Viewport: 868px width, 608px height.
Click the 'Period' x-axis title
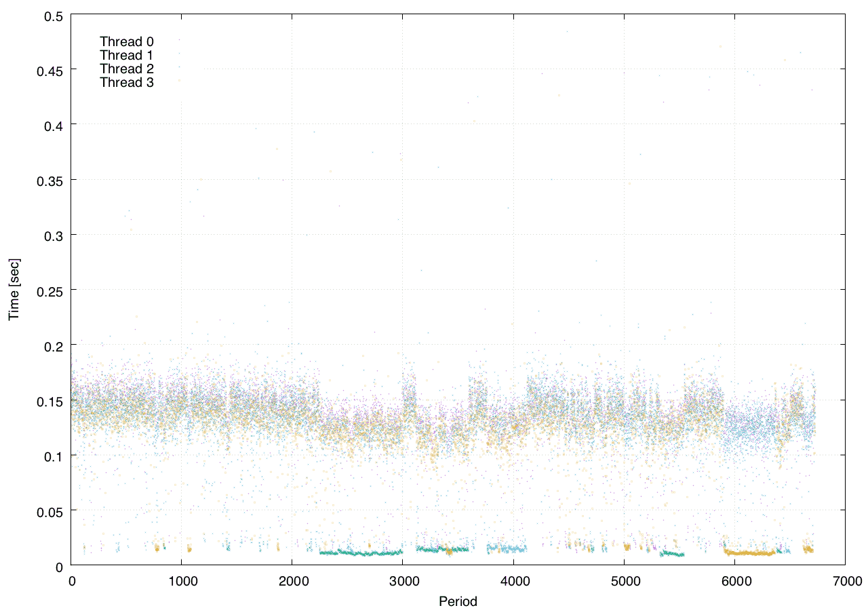(x=458, y=601)
